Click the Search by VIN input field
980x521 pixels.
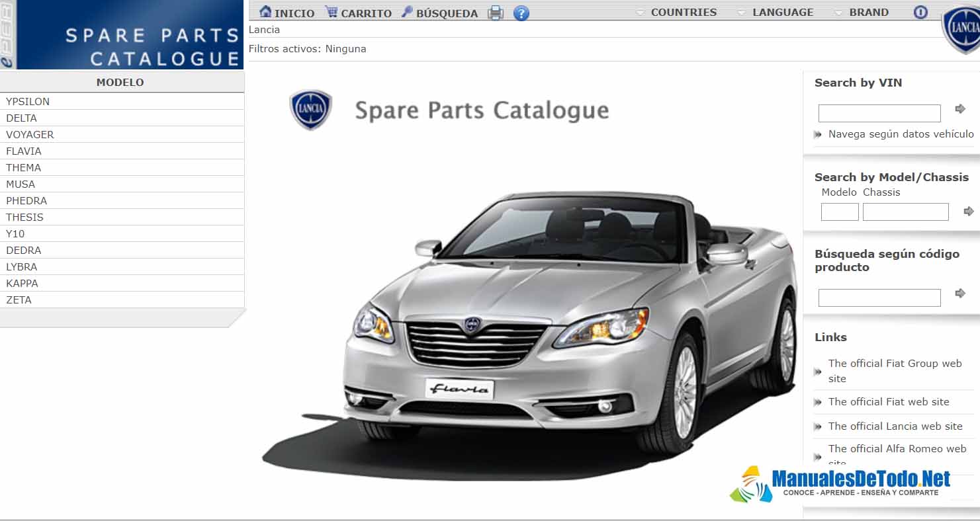coord(879,113)
